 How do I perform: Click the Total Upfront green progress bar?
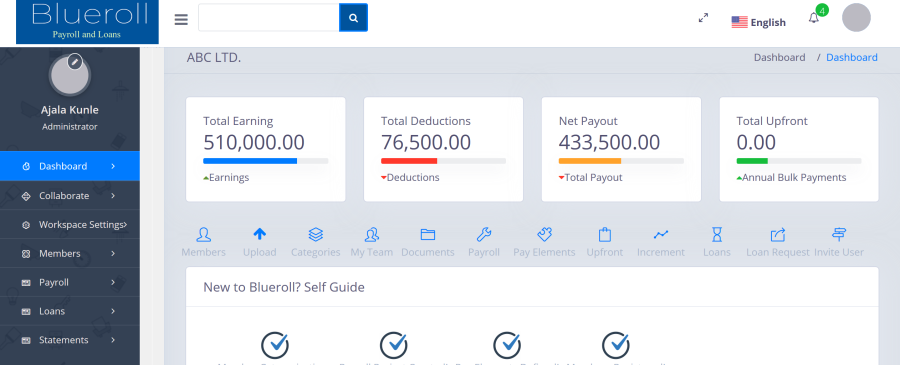(x=752, y=161)
